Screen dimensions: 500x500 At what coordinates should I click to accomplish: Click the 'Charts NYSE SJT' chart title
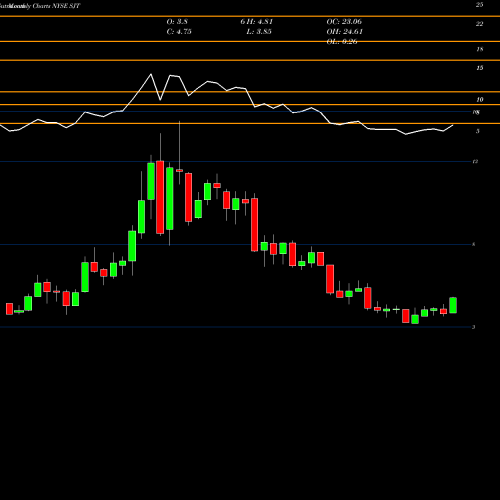57,6
